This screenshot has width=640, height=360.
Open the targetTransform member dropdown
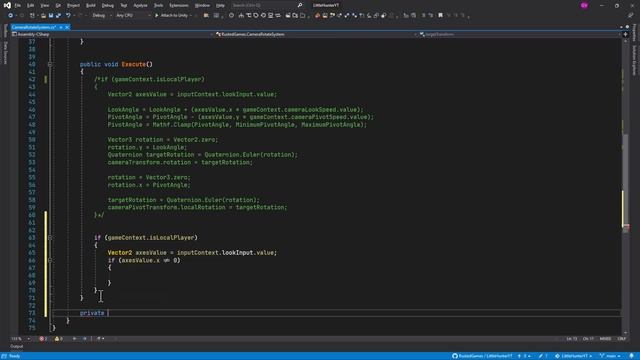coord(519,34)
